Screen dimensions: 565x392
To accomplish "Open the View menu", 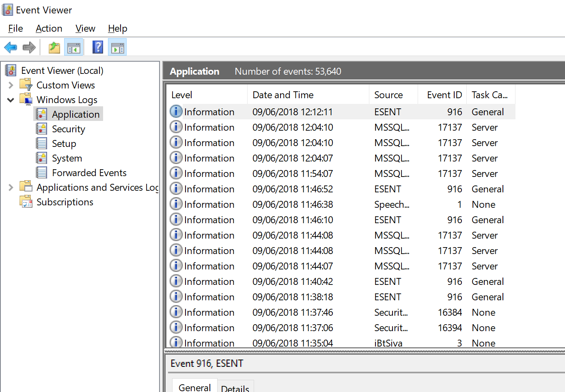I will point(85,28).
